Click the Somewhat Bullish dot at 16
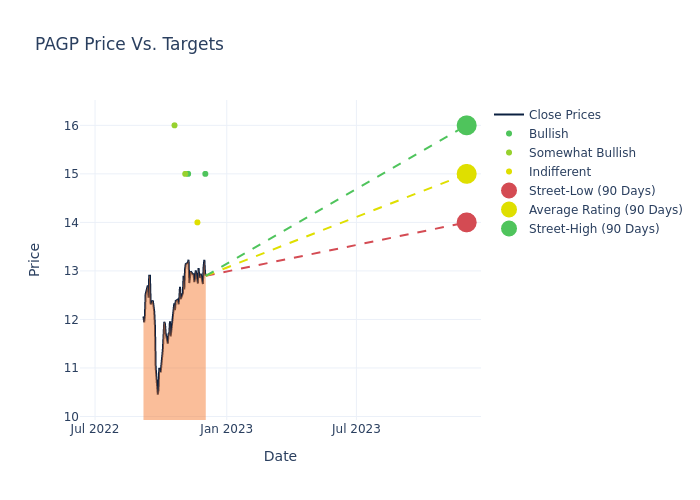The height and width of the screenshot is (500, 700). (x=174, y=125)
